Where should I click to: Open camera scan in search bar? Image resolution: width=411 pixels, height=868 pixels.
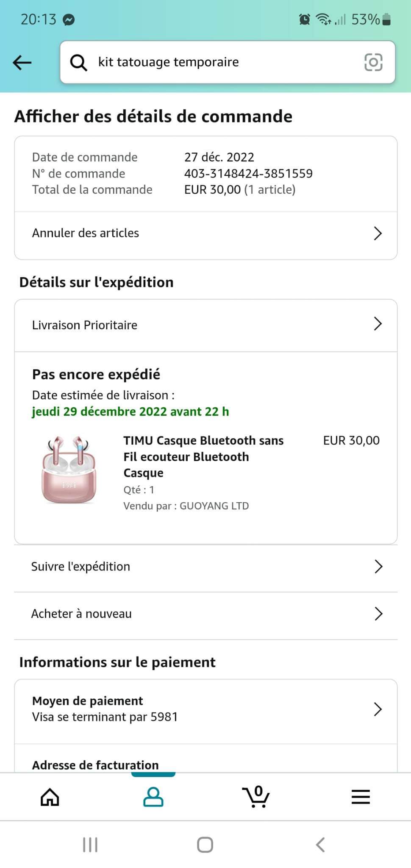pyautogui.click(x=373, y=62)
